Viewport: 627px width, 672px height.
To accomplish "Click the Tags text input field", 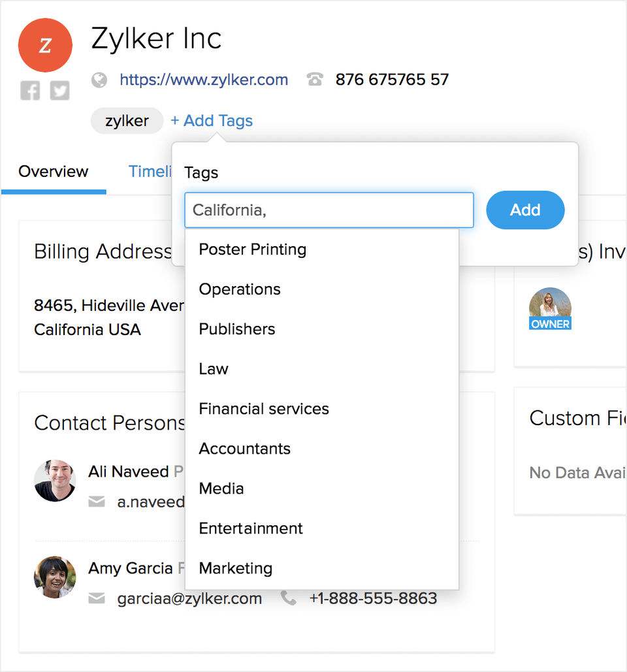I will click(x=329, y=210).
